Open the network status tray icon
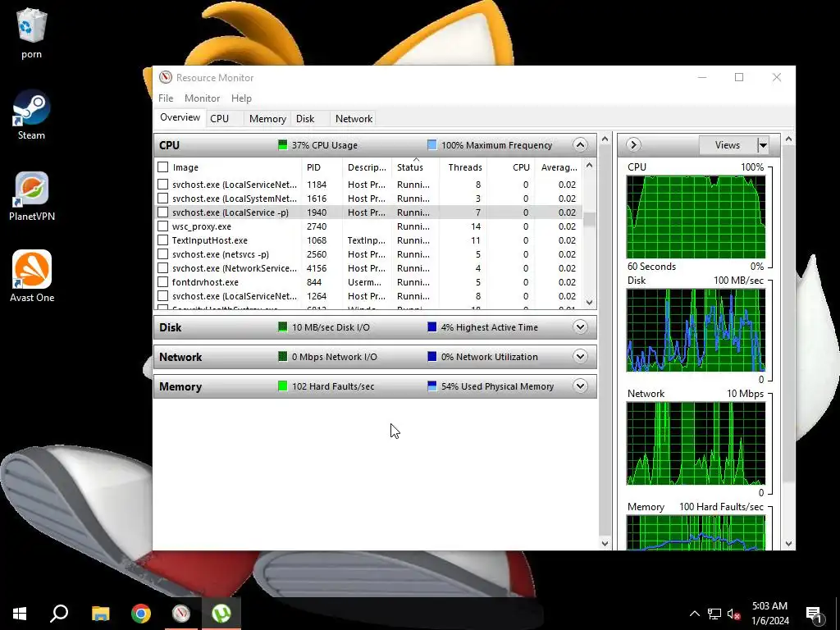This screenshot has height=630, width=840. tap(714, 614)
